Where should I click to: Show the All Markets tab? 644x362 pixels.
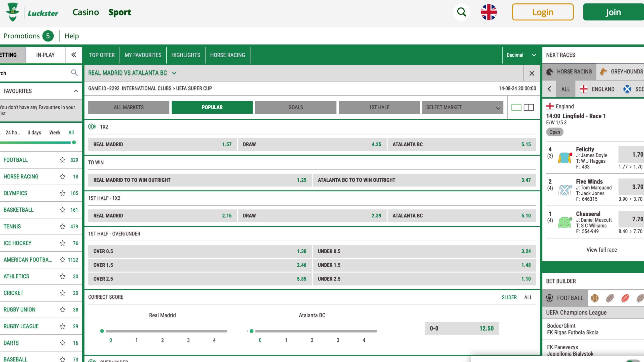click(129, 107)
